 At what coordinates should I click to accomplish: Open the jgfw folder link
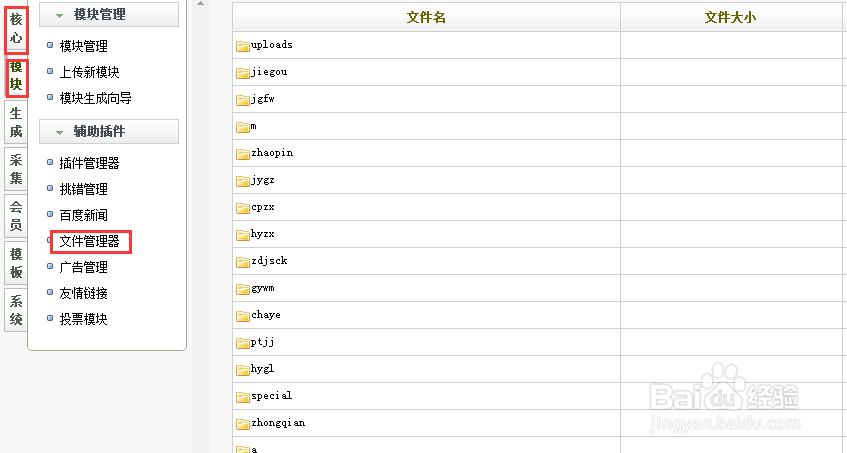[x=262, y=100]
